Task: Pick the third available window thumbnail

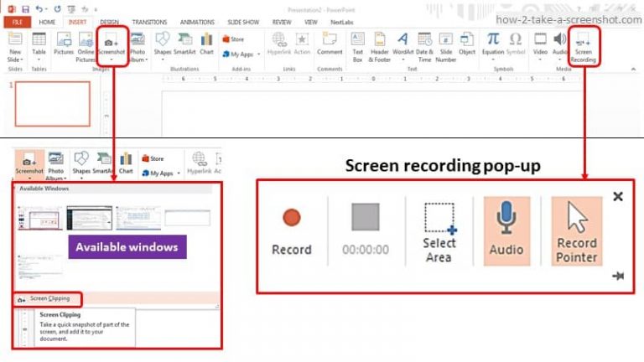Action: point(138,218)
